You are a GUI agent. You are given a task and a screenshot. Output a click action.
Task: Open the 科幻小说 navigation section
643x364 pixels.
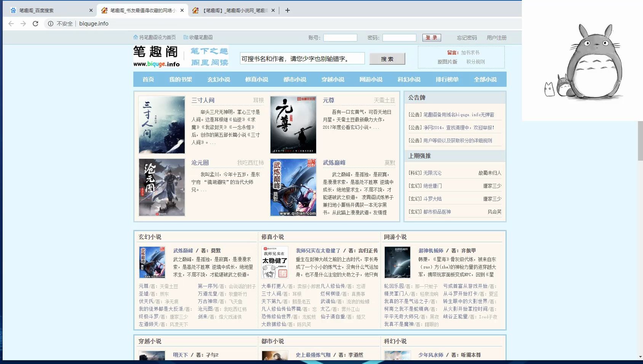click(x=408, y=79)
